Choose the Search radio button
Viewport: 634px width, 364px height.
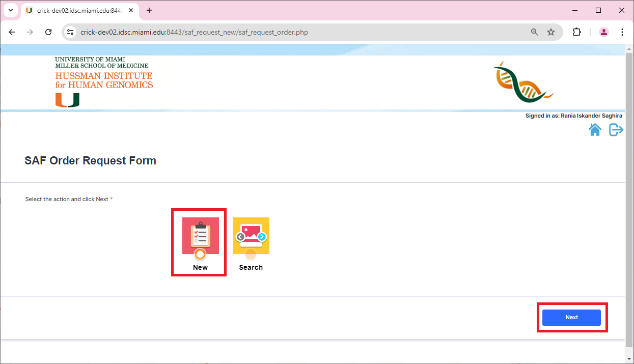251,254
